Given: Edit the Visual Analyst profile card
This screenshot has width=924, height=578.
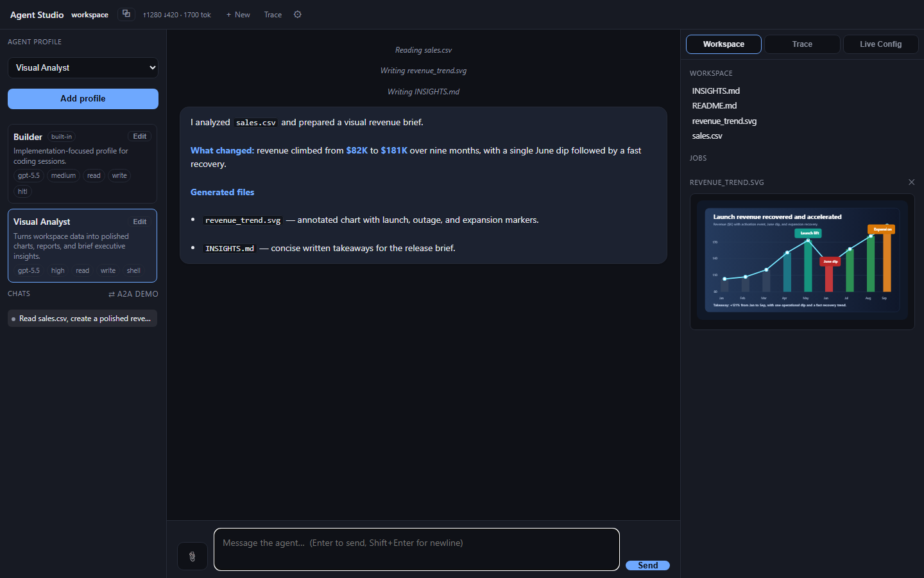Looking at the screenshot, I should (x=140, y=222).
